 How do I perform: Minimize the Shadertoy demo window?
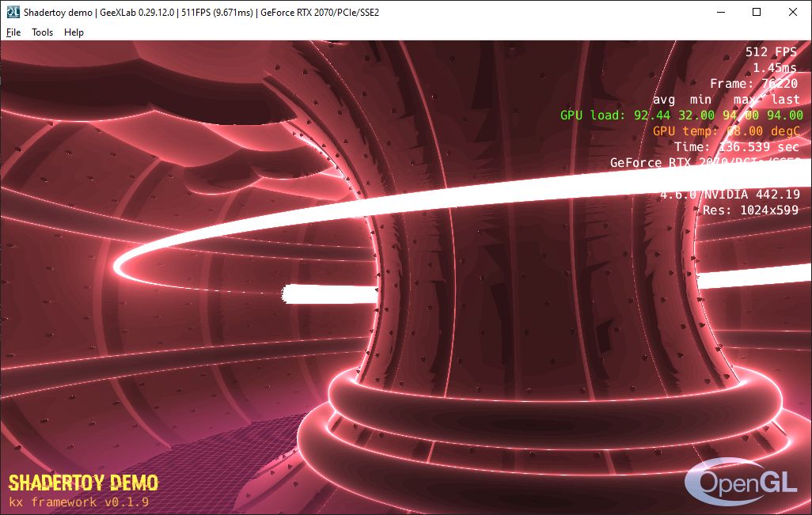click(720, 12)
